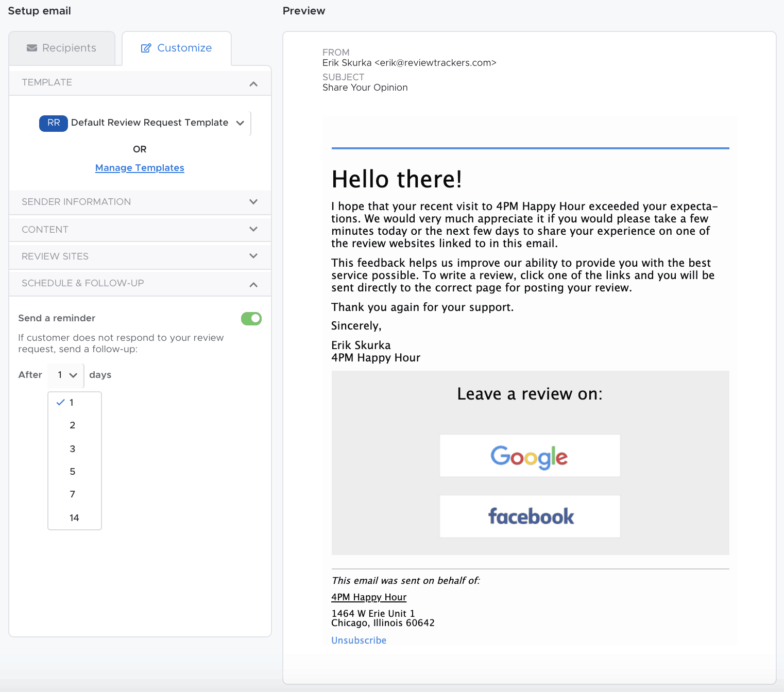Select 7 days in the dropdown list
The height and width of the screenshot is (692, 784).
[x=73, y=494]
